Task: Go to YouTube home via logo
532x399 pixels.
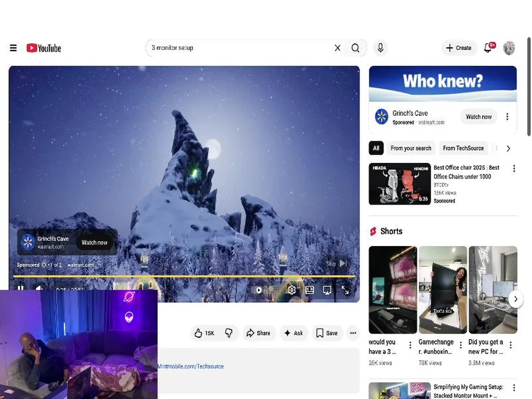Action: pyautogui.click(x=44, y=48)
